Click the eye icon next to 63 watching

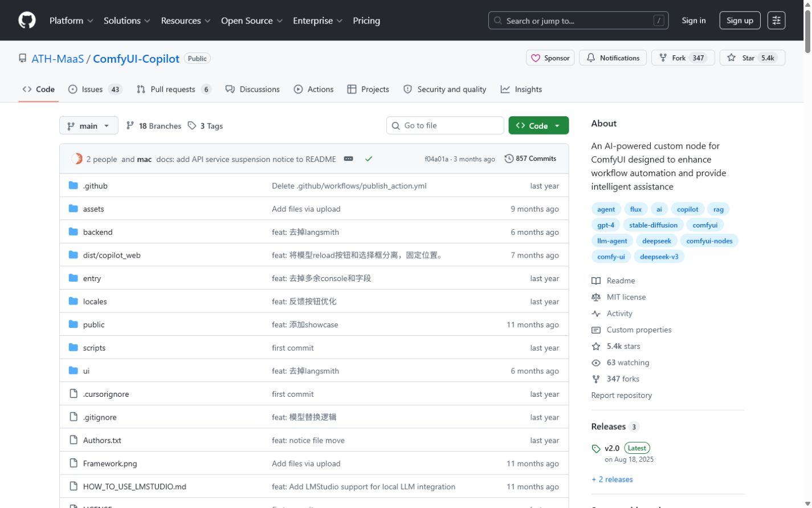tap(596, 363)
